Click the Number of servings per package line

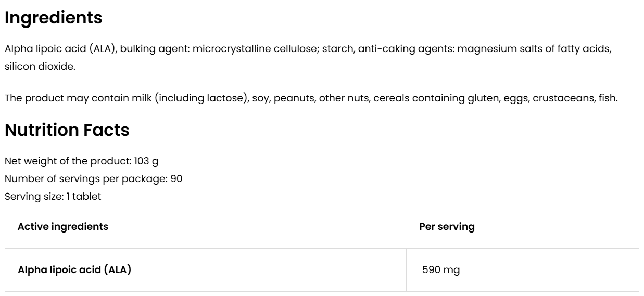click(93, 178)
